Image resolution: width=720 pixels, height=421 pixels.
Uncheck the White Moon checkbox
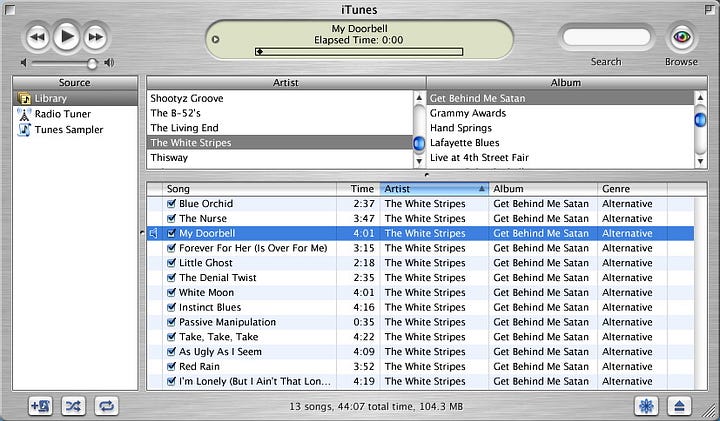pyautogui.click(x=171, y=292)
